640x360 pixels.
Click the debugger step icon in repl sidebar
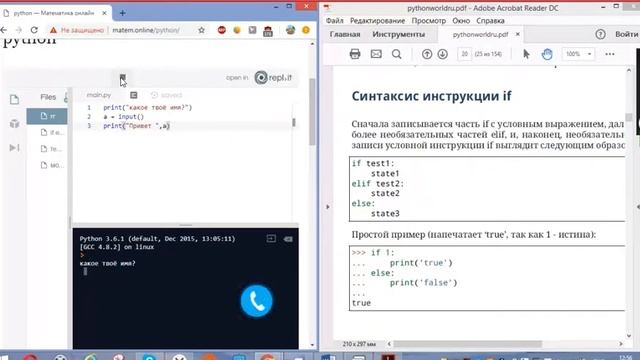(14, 147)
